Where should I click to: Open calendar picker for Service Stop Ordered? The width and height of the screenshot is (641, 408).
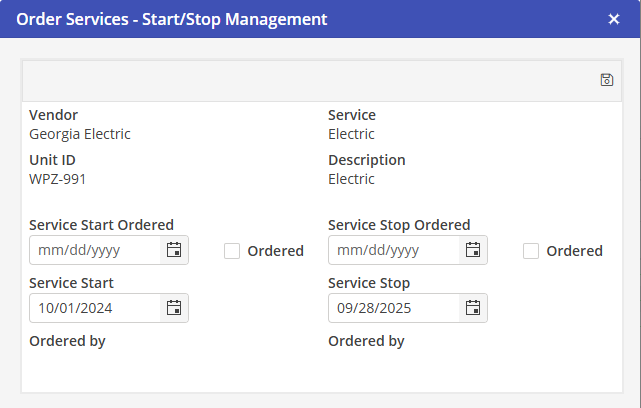tap(473, 250)
